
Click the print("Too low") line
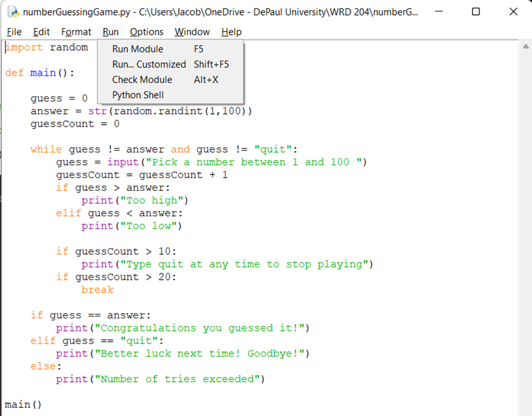[x=132, y=226]
